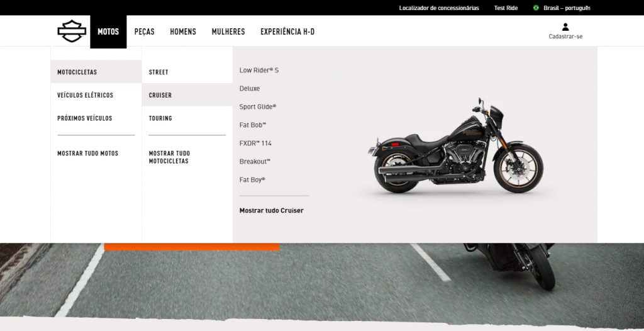This screenshot has width=644, height=331.
Task: Click MOSTRAR TUDO MOTOS link
Action: click(88, 154)
